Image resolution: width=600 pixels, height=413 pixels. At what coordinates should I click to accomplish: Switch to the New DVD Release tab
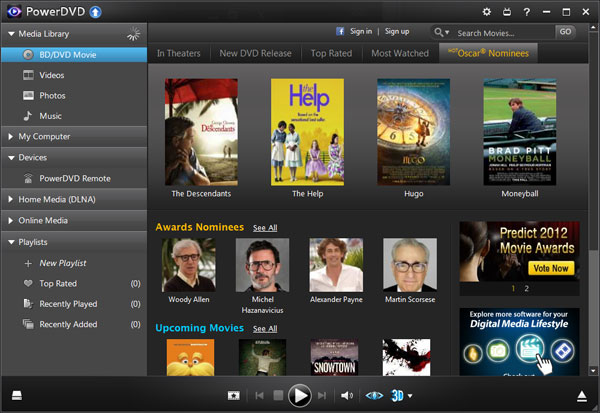coord(255,53)
